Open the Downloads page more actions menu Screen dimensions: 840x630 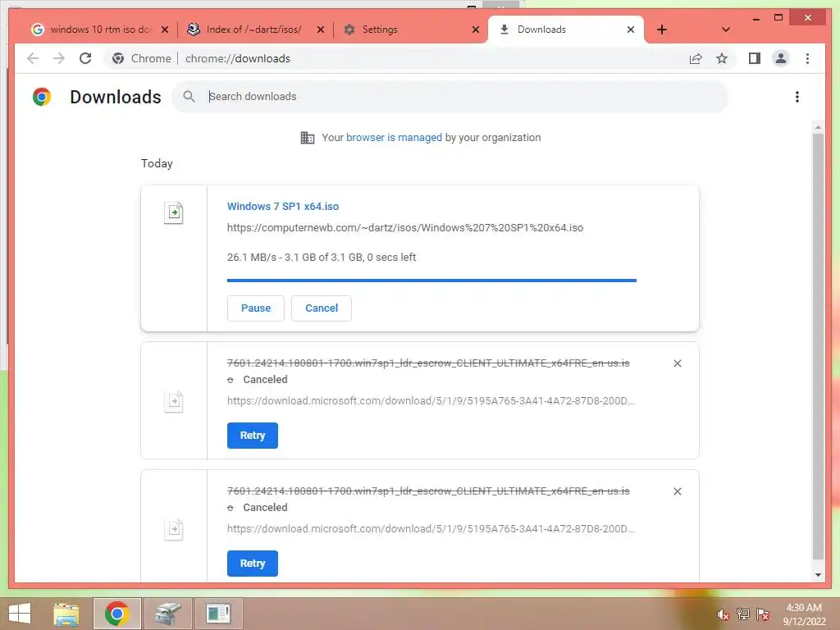797,97
